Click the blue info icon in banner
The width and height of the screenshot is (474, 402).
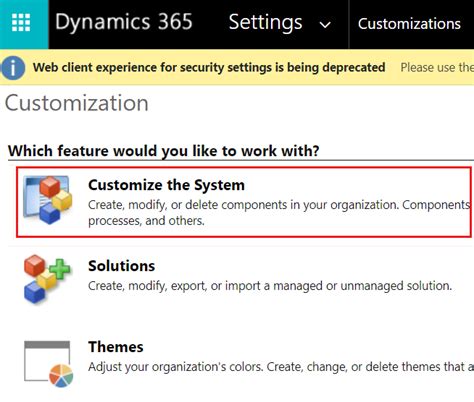[x=13, y=68]
